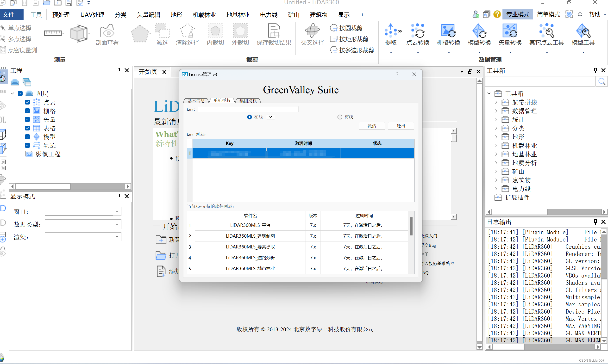Screen dimensions: 608x364
Task: Click the 新建 new project icon on start page
Action: 161,239
